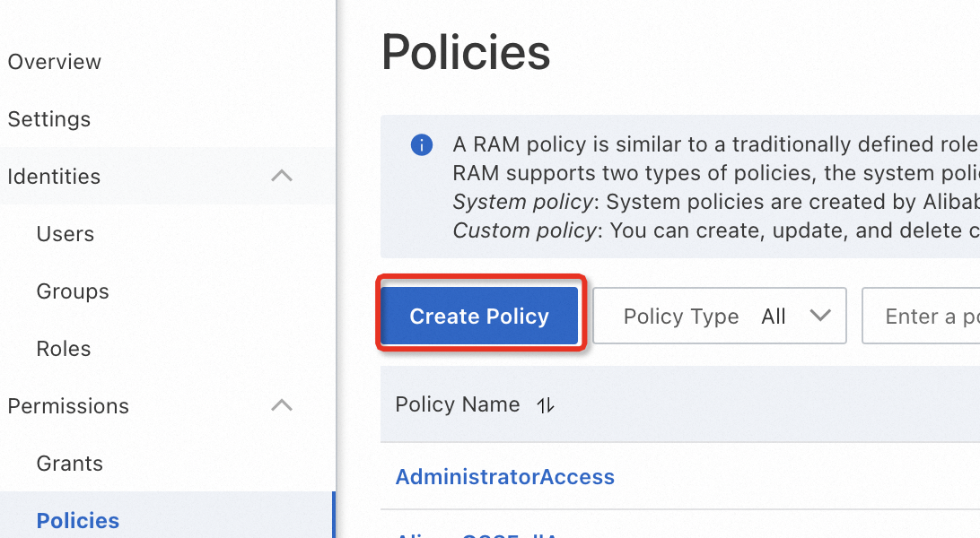The height and width of the screenshot is (538, 980).
Task: Select Policies in the sidebar
Action: pyautogui.click(x=78, y=521)
